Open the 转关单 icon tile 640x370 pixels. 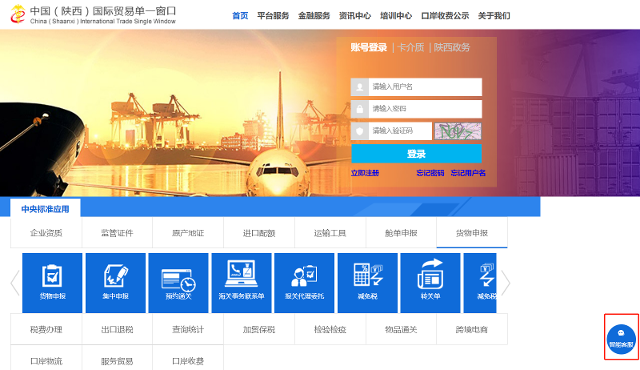tap(430, 283)
